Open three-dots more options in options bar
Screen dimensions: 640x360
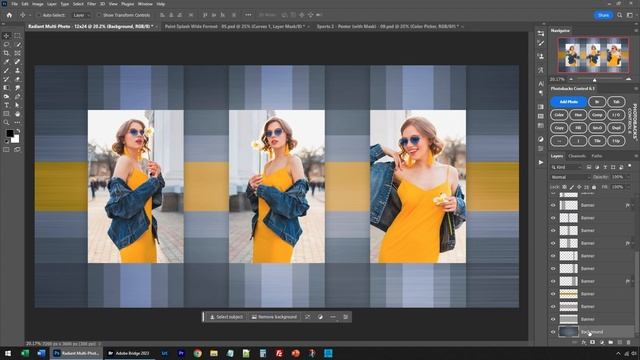coord(248,15)
